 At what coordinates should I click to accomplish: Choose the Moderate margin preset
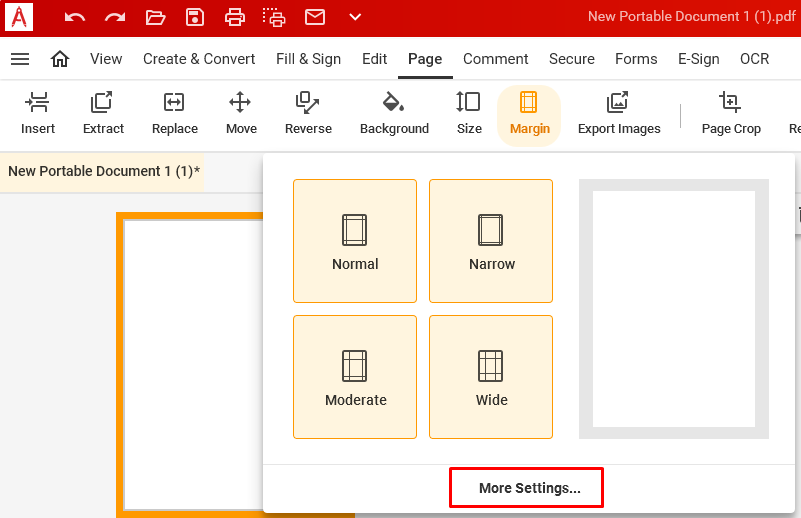[x=355, y=377]
